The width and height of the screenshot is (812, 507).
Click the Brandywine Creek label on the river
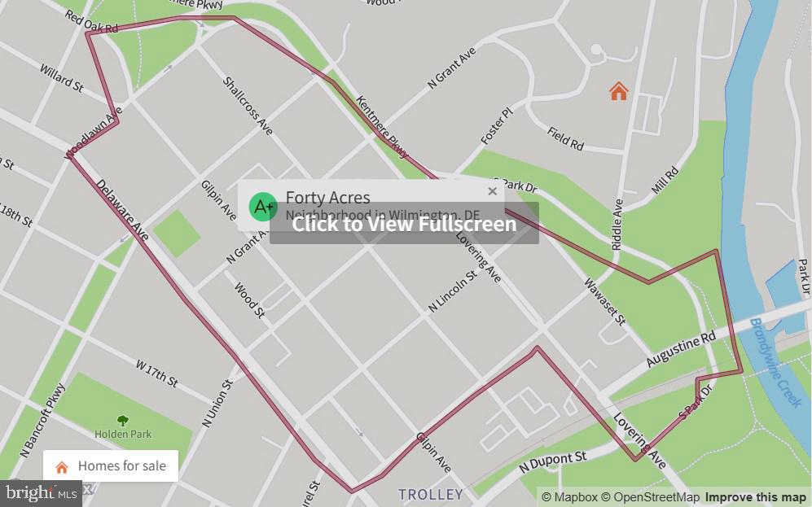tap(775, 363)
